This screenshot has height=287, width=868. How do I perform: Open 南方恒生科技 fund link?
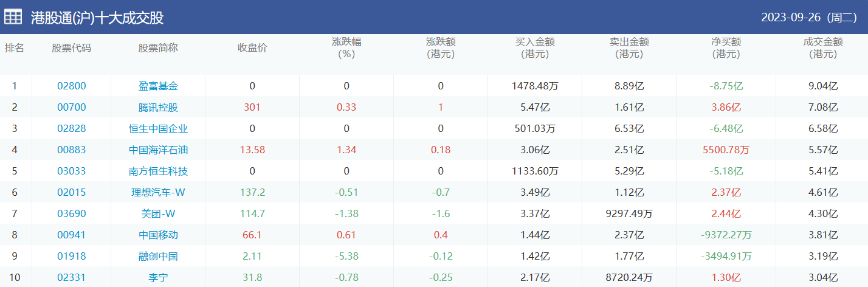tap(158, 171)
